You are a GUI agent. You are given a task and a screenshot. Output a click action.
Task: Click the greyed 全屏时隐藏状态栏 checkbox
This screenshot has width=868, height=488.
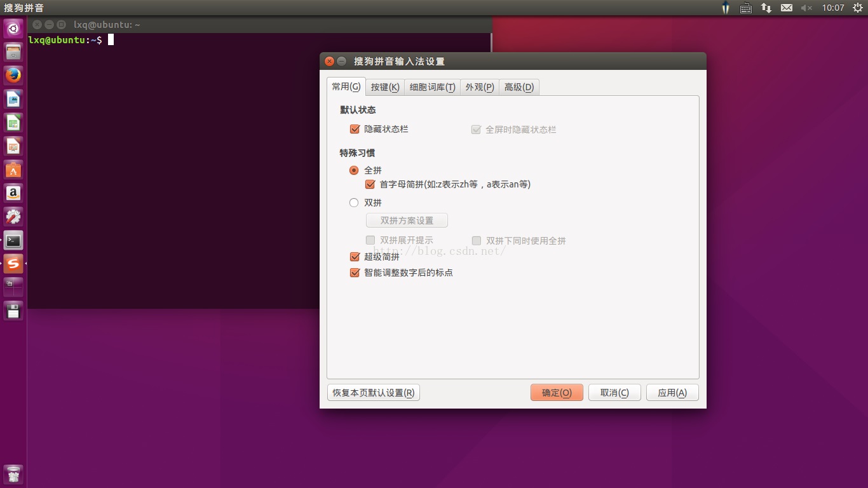pyautogui.click(x=476, y=129)
